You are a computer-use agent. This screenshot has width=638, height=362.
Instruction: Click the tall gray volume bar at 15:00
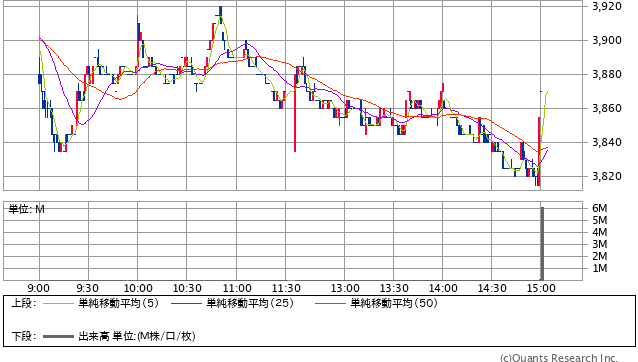(x=542, y=244)
